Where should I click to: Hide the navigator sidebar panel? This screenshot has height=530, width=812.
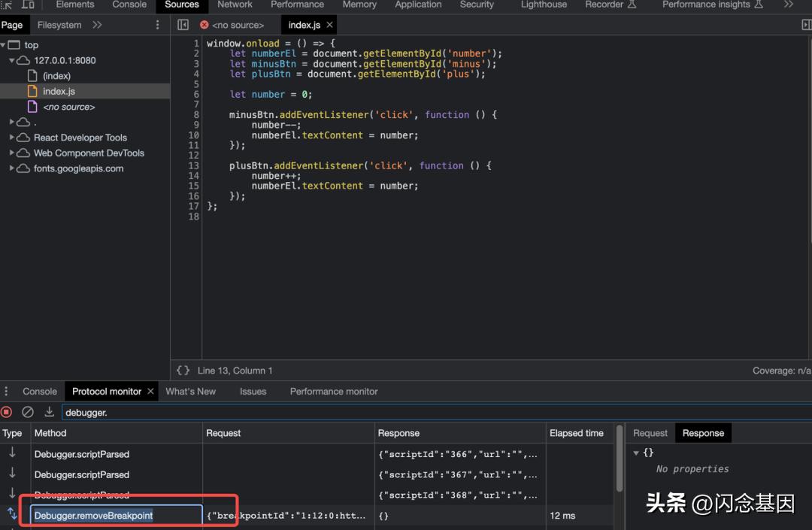183,25
